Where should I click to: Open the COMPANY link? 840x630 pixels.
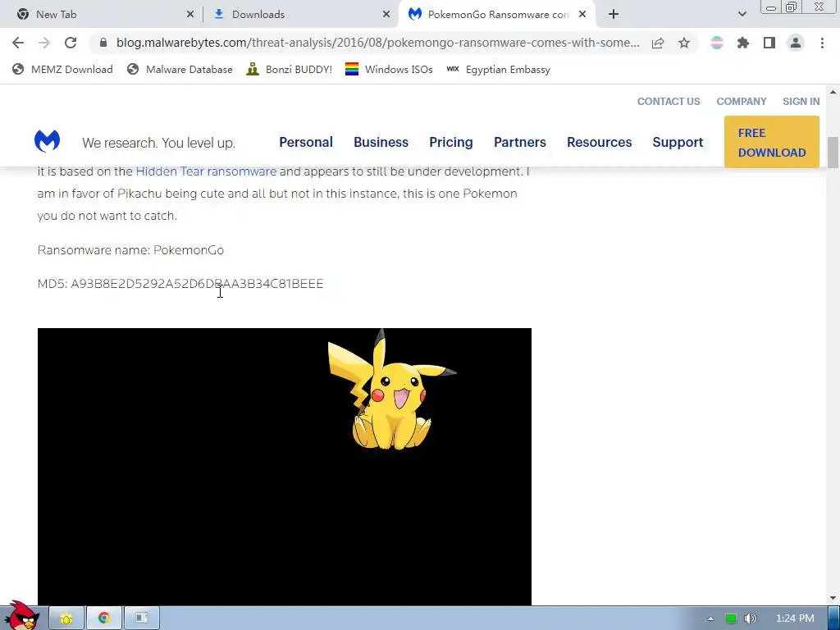click(742, 102)
